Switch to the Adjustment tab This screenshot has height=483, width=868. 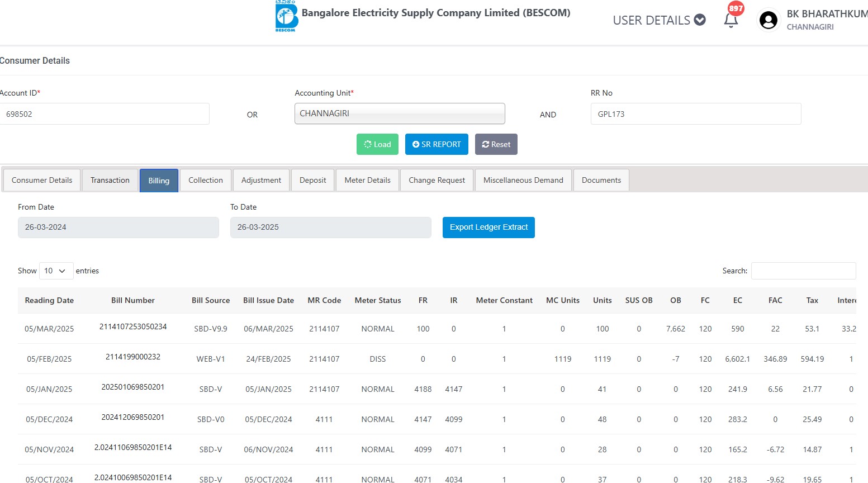261,180
